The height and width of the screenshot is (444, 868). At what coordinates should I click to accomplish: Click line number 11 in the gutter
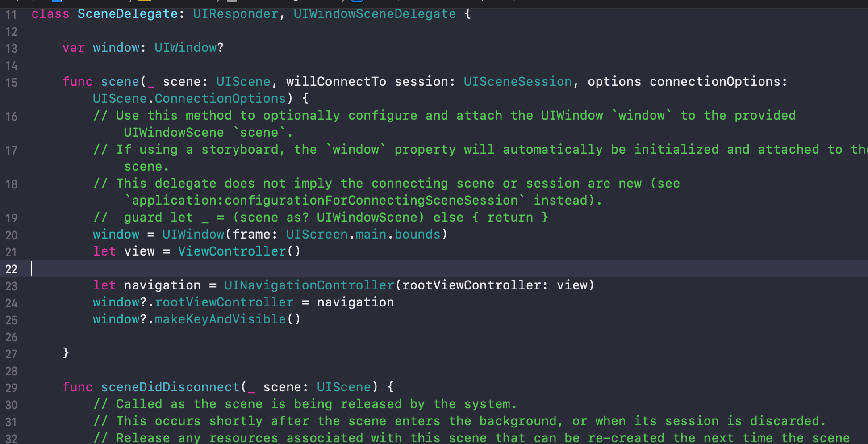tap(11, 15)
